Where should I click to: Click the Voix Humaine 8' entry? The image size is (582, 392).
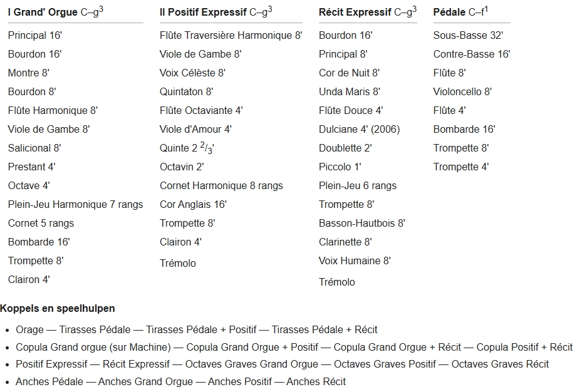[355, 261]
